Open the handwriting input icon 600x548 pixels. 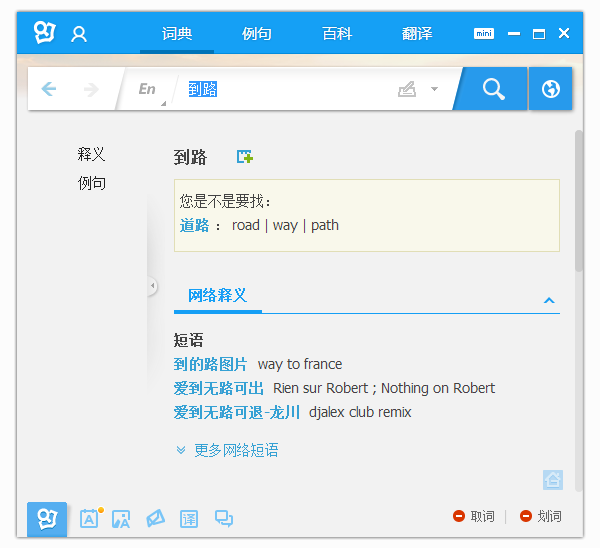coord(407,89)
